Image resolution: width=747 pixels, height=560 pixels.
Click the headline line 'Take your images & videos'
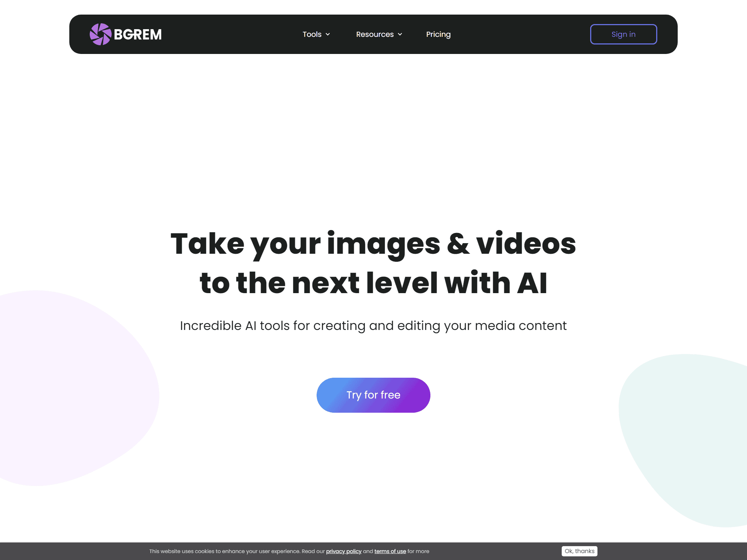[x=373, y=244]
